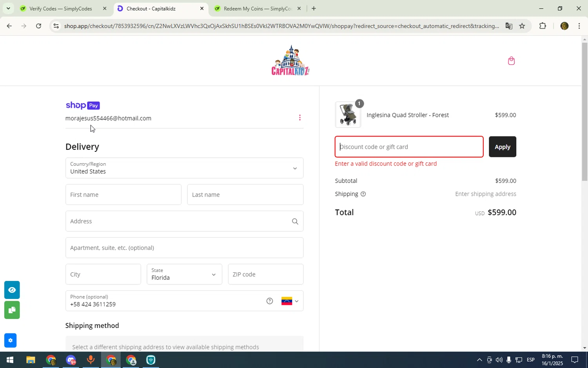Click the Address field
The image size is (588, 368).
(x=184, y=221)
